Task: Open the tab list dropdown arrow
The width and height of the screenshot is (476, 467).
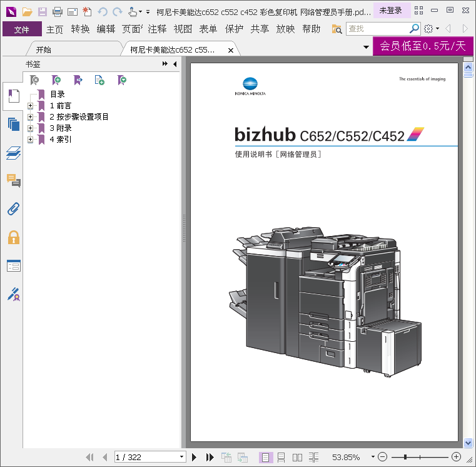Action: click(366, 47)
